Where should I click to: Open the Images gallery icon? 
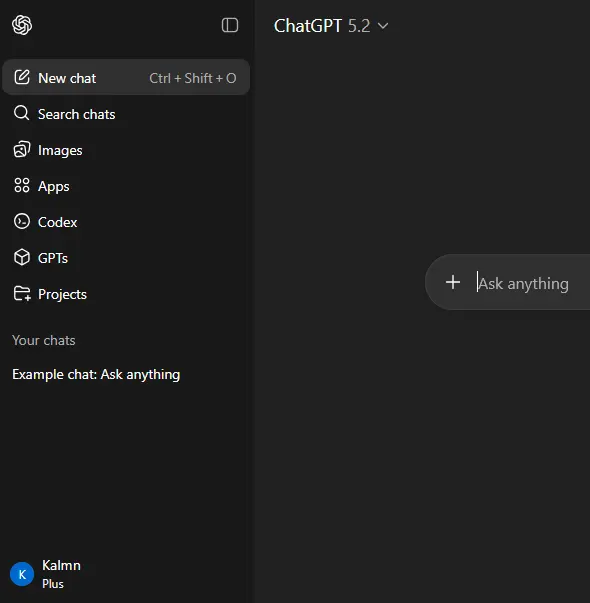click(22, 150)
